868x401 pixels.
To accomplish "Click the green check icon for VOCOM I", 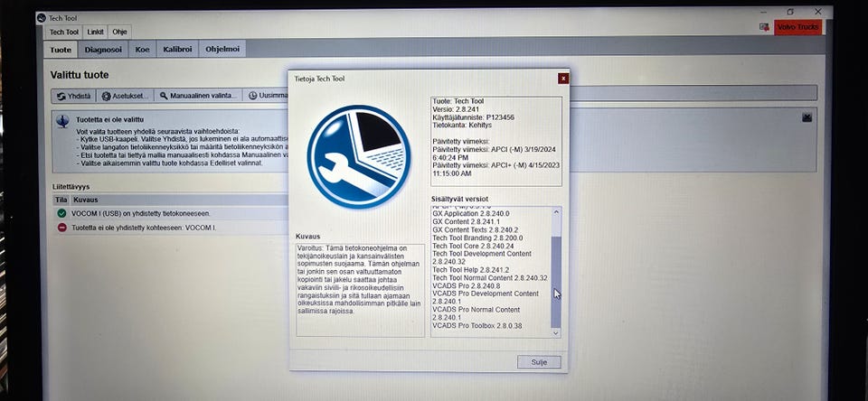I will [61, 213].
